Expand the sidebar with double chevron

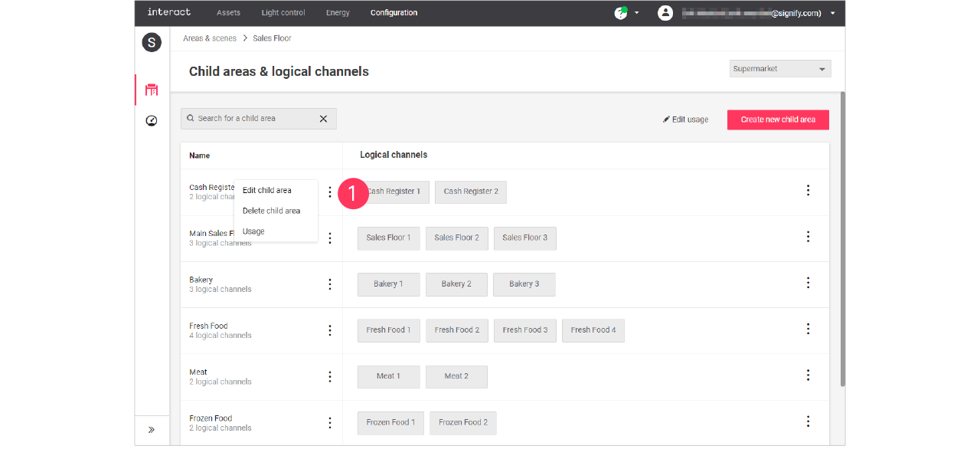152,430
